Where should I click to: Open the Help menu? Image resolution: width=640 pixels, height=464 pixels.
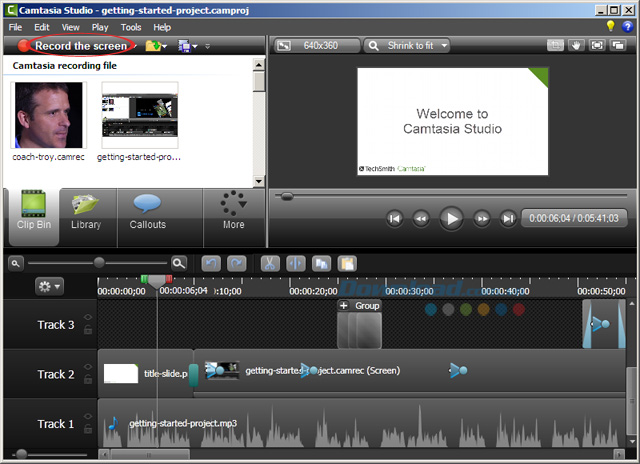point(162,27)
